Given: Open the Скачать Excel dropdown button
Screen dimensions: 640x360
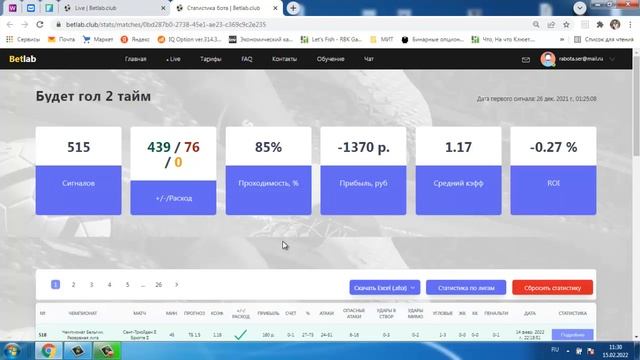Looking at the screenshot, I should tap(384, 288).
